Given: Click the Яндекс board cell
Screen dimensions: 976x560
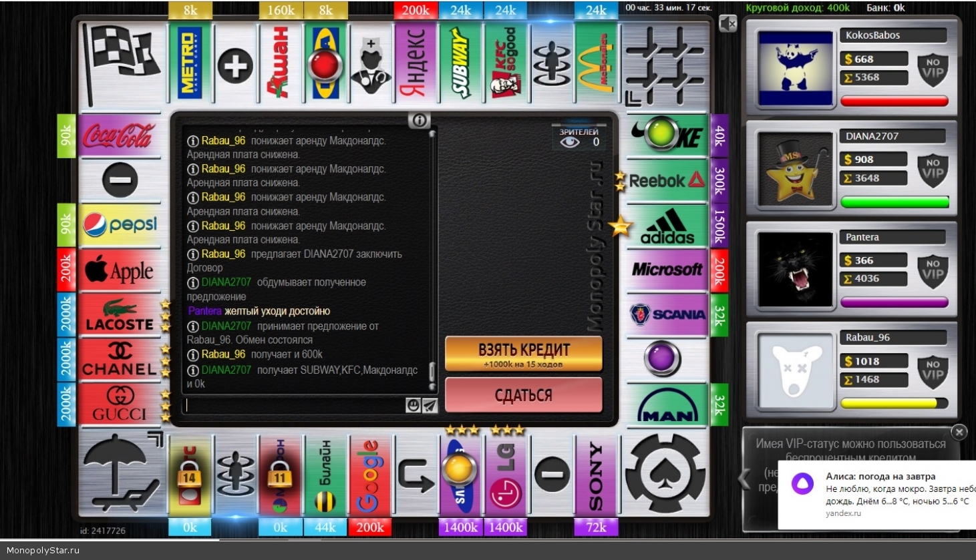Looking at the screenshot, I should pyautogui.click(x=416, y=64).
